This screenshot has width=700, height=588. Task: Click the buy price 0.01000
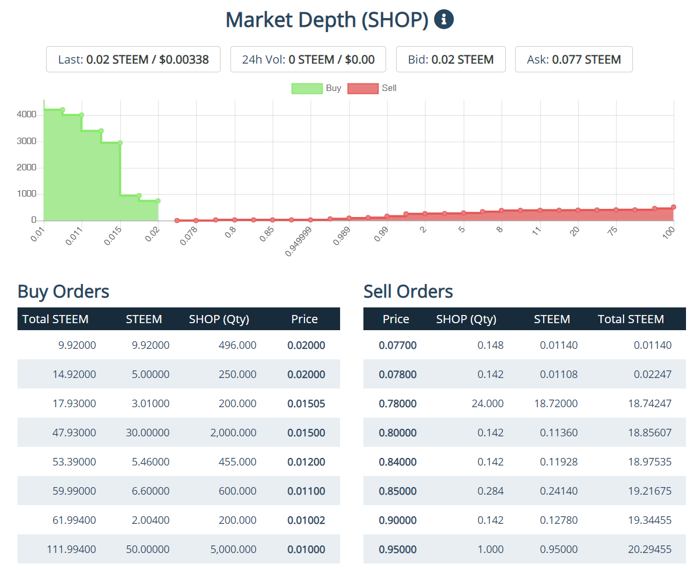pyautogui.click(x=306, y=549)
